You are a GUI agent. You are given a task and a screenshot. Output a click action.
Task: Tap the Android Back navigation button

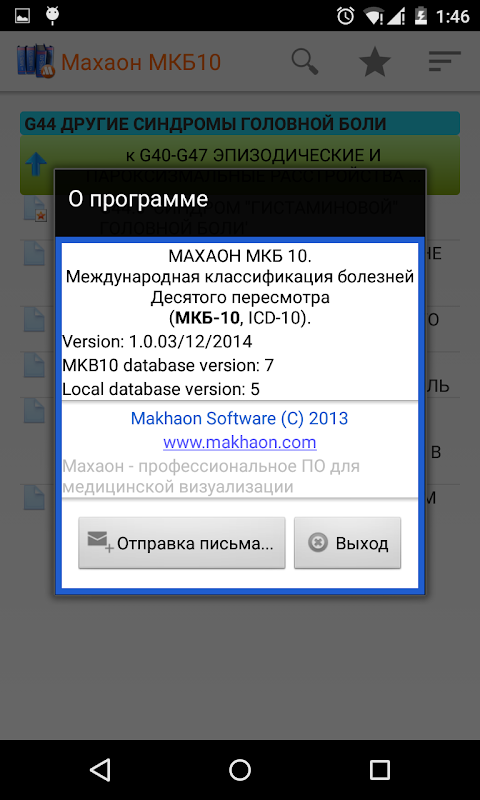(x=100, y=769)
